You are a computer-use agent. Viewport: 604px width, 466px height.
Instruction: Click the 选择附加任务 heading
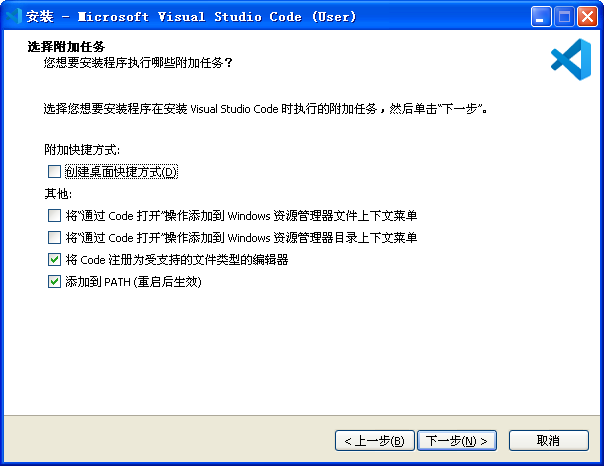[x=67, y=47]
